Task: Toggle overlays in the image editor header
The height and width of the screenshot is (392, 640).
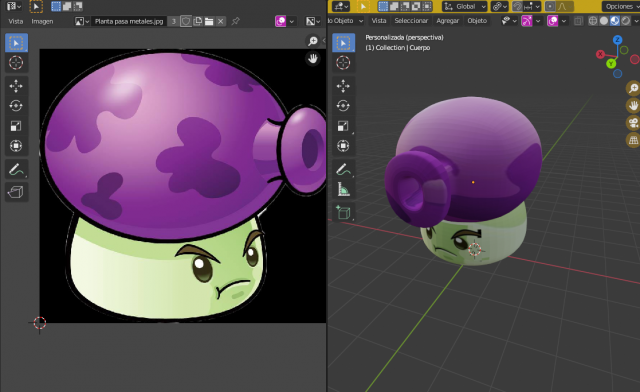Action: coord(281,21)
